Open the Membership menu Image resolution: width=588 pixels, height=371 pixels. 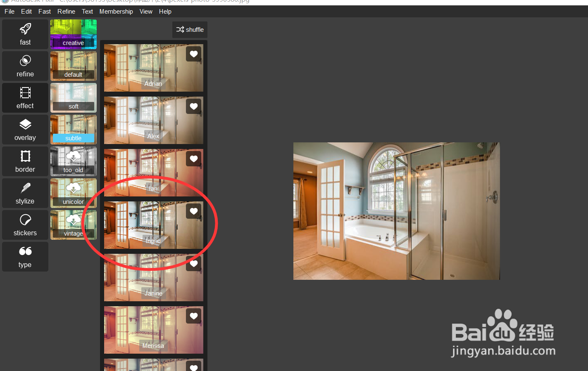(x=116, y=12)
